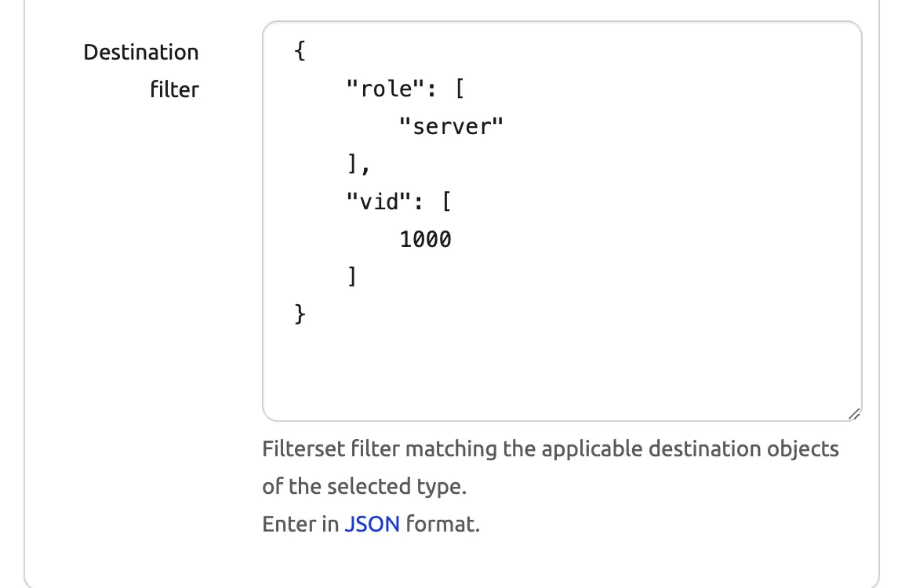Click the word "format." after JSON link

442,524
